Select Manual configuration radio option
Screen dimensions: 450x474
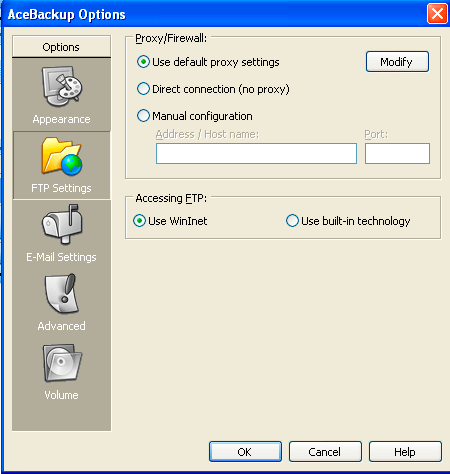point(143,116)
